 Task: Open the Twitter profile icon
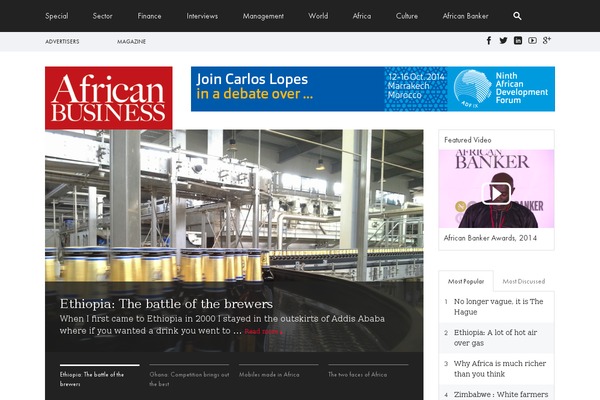tap(503, 41)
